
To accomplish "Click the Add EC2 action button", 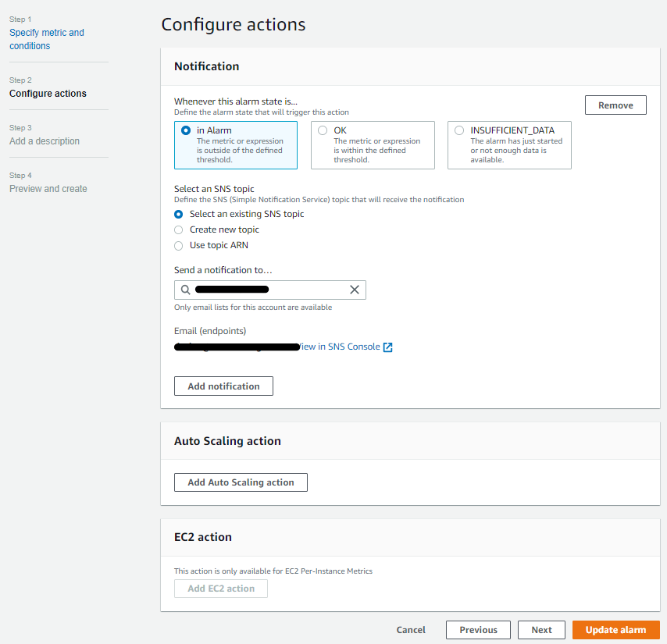I will click(220, 589).
